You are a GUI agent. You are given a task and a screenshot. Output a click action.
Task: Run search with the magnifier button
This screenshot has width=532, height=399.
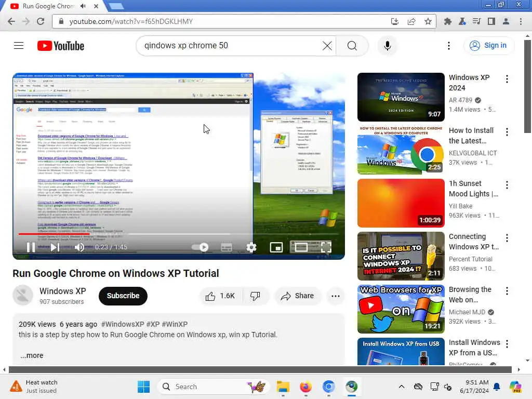click(x=352, y=46)
